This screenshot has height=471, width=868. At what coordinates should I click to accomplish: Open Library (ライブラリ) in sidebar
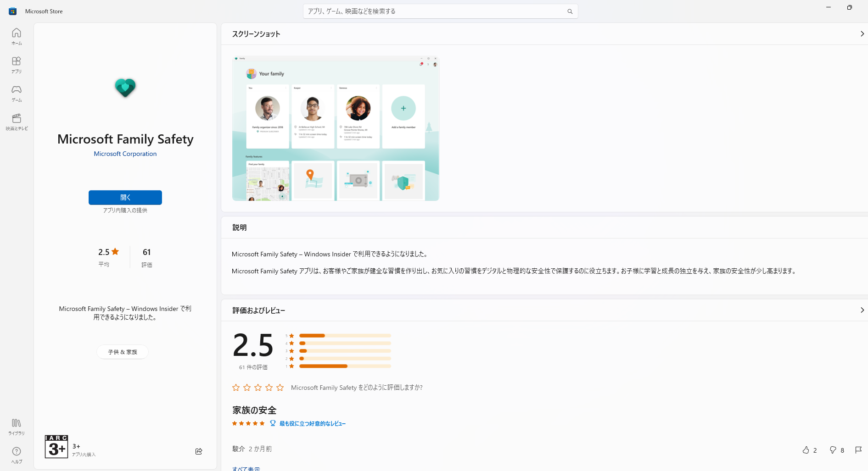pos(17,426)
